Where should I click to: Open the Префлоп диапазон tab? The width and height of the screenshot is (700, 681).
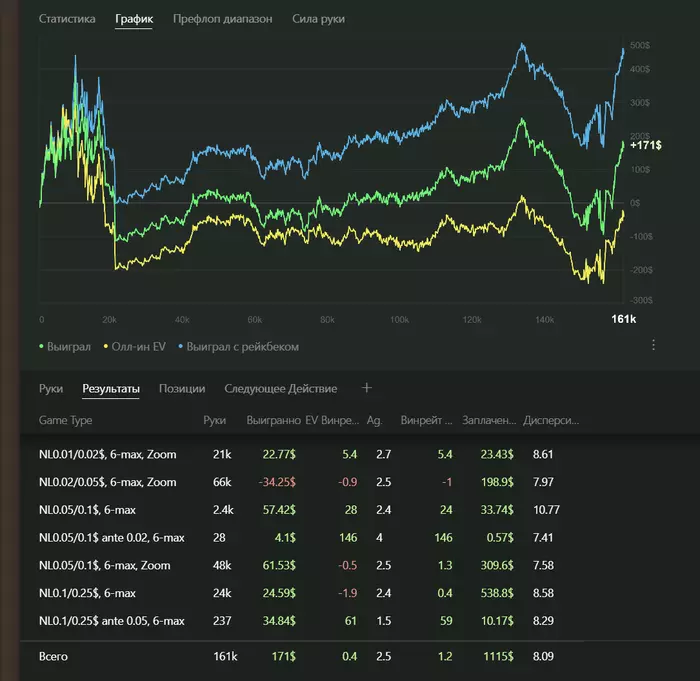pyautogui.click(x=222, y=19)
